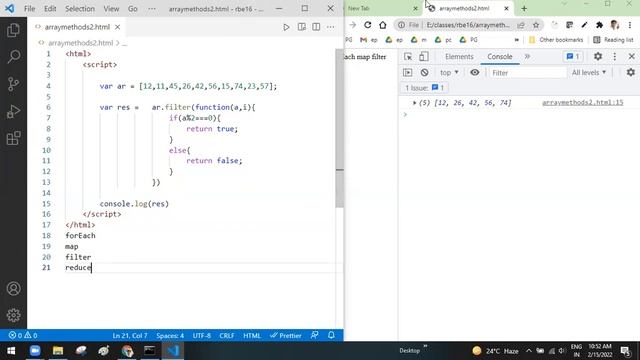Screen dimensions: 640x360
Task: Close the DevTools panel
Action: (631, 56)
